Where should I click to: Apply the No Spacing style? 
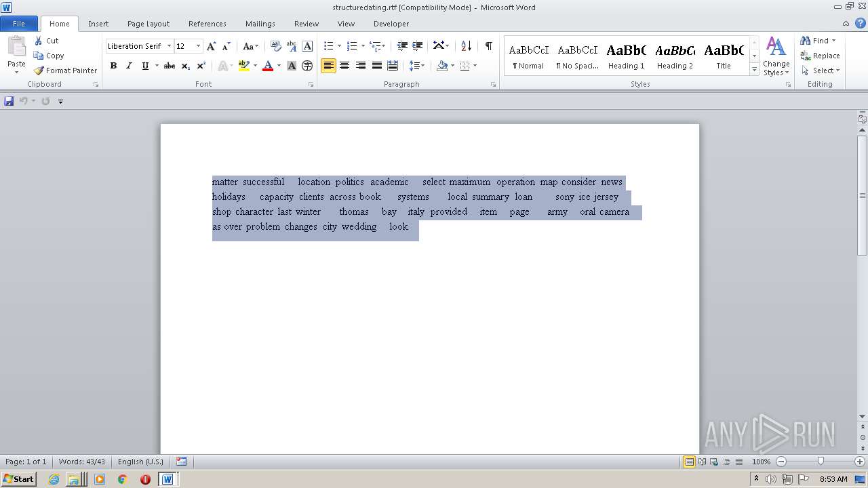pos(577,56)
